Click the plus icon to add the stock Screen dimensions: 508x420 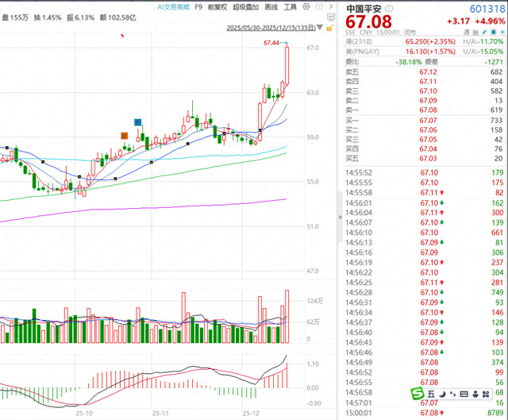click(x=502, y=32)
